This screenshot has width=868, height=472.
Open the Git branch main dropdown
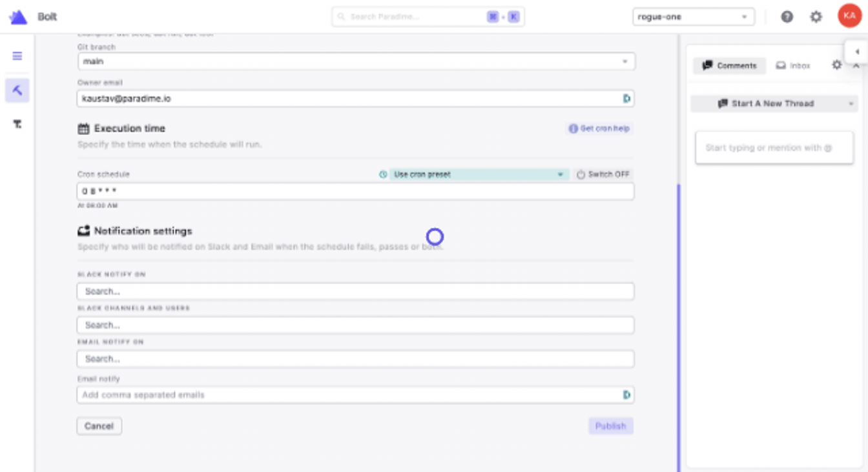pyautogui.click(x=356, y=61)
